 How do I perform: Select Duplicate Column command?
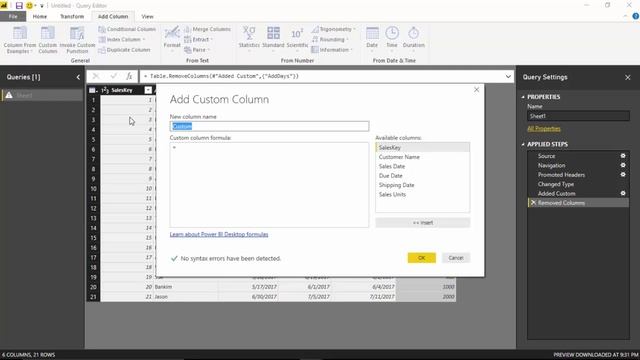click(124, 50)
